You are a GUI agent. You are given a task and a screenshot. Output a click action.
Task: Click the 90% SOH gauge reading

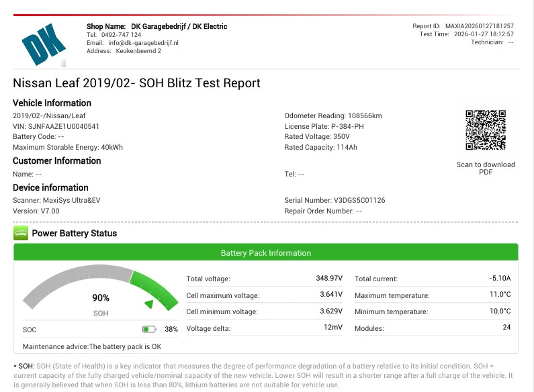tap(101, 298)
